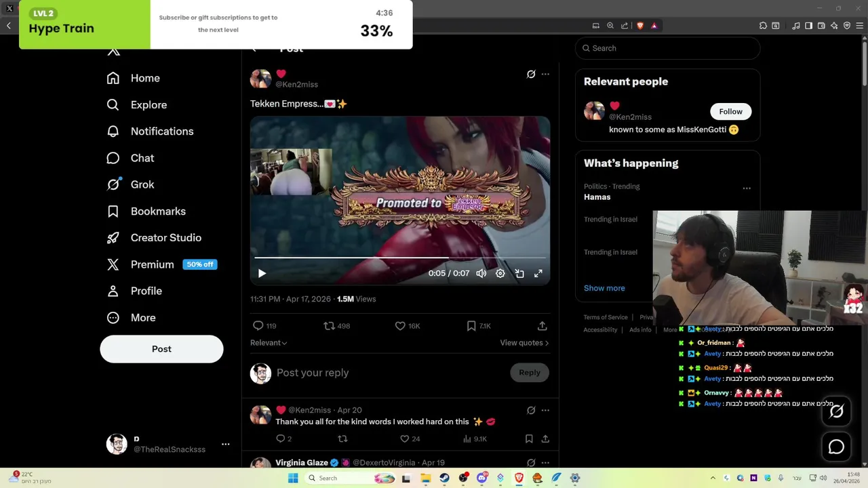Share the Thank you all reply
The width and height of the screenshot is (868, 488).
[x=545, y=439]
